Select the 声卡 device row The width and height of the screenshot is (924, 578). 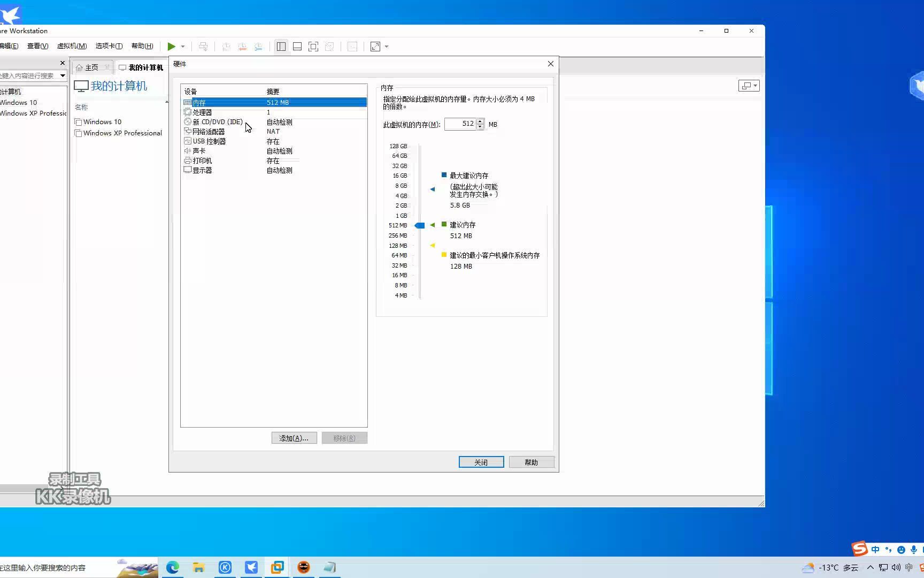pos(274,151)
